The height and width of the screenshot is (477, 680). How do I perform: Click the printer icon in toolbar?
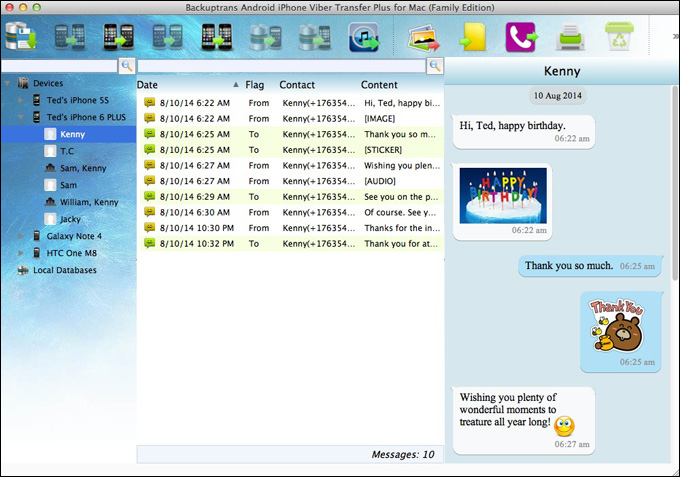coord(570,37)
